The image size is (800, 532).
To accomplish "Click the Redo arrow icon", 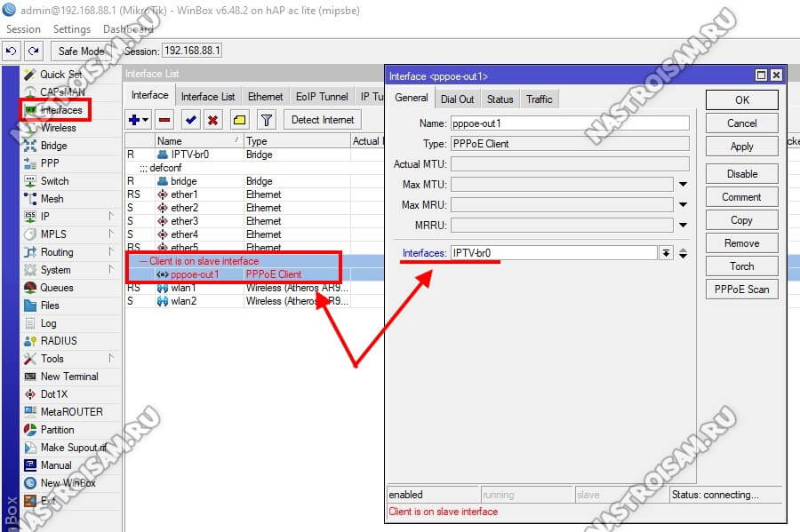I will [x=33, y=52].
